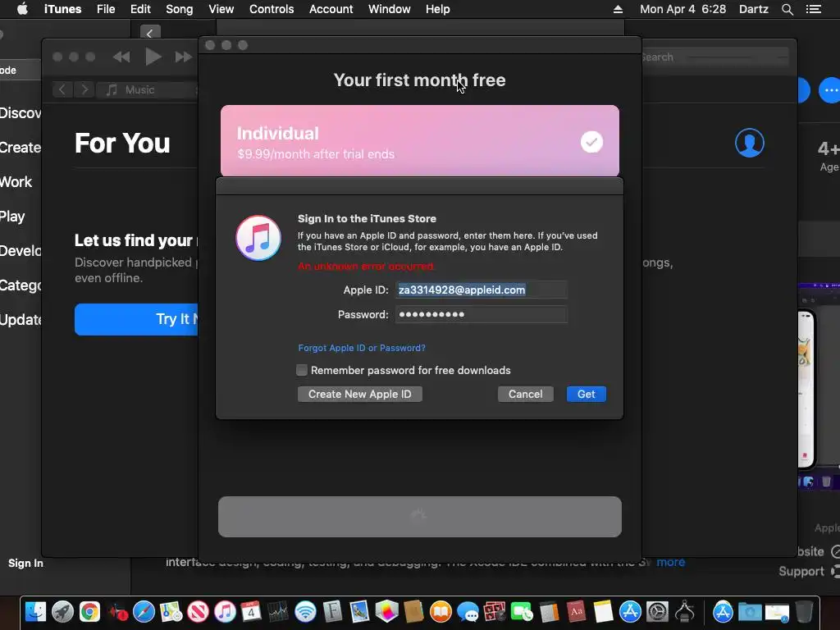Image resolution: width=840 pixels, height=630 pixels.
Task: Open Finder from the Dock
Action: (36, 612)
